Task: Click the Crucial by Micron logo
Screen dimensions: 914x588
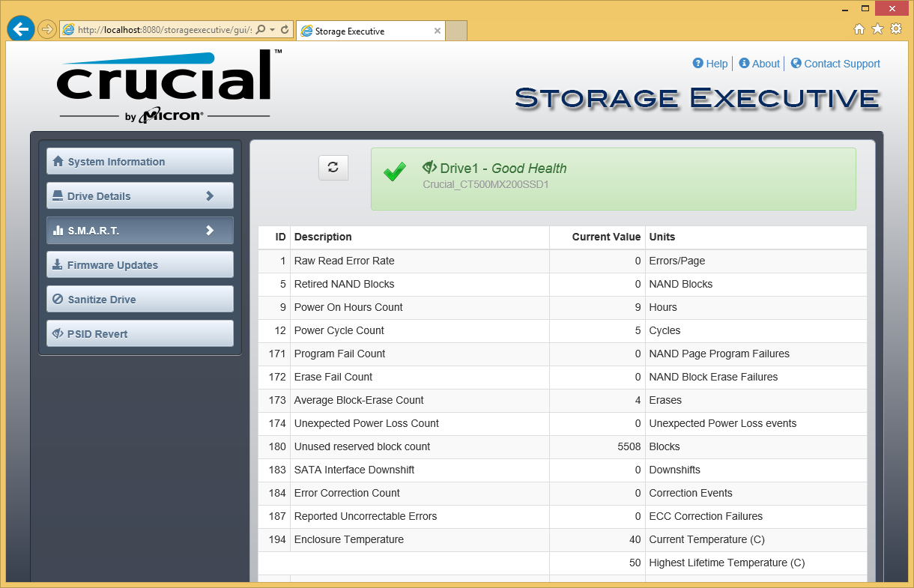Action: tap(169, 86)
